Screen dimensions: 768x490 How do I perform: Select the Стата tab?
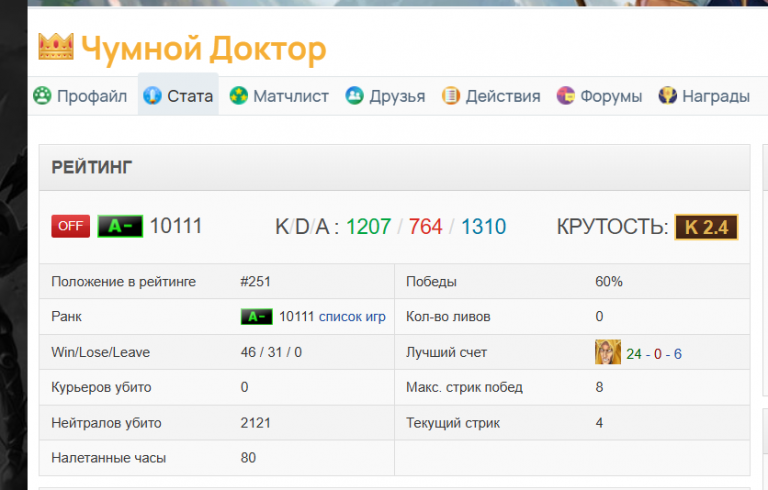178,96
